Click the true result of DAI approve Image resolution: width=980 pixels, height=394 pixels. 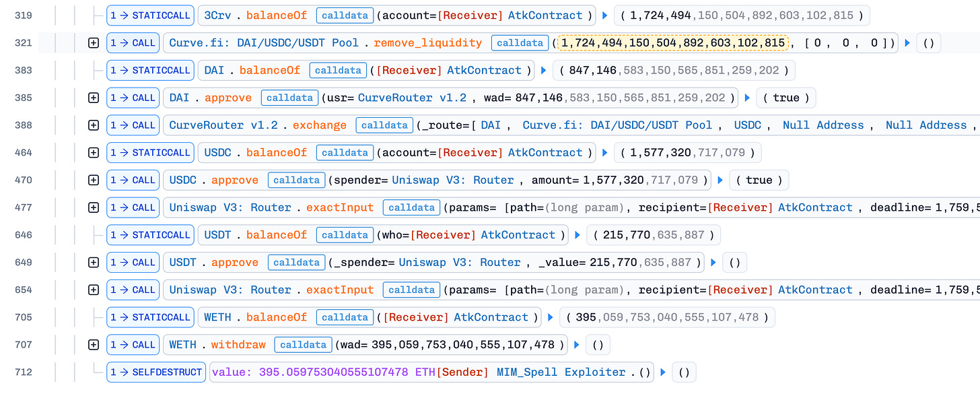coord(786,98)
